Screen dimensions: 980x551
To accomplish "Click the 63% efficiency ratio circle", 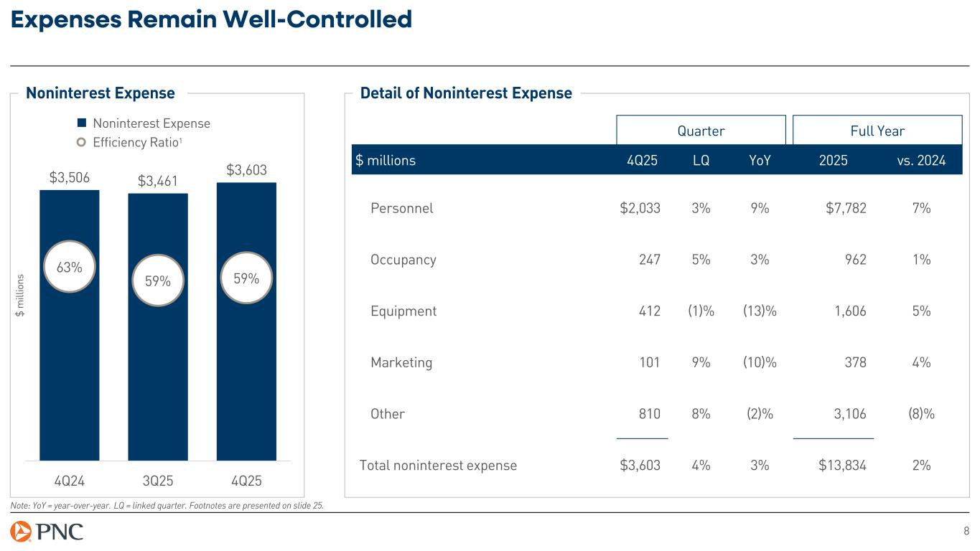I will [70, 267].
